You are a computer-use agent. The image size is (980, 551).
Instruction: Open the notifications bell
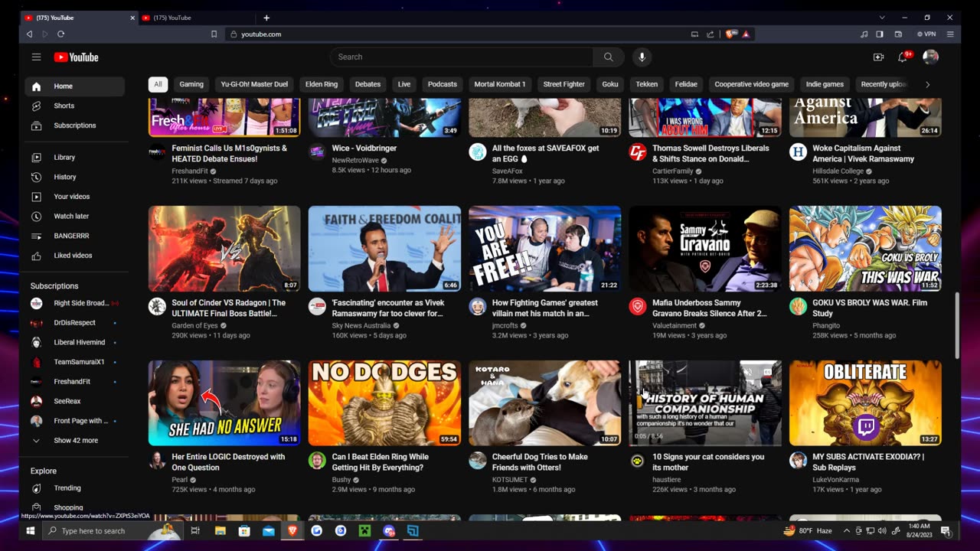(903, 57)
